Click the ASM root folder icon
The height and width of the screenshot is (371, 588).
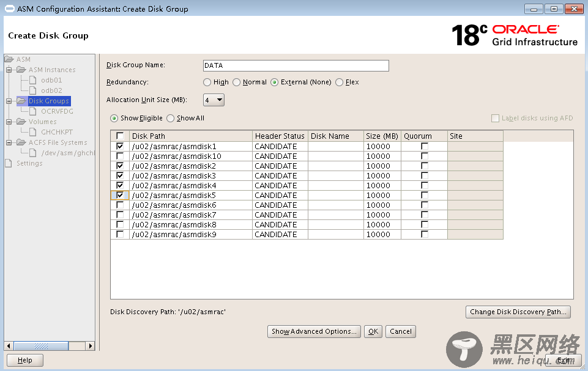[x=9, y=59]
